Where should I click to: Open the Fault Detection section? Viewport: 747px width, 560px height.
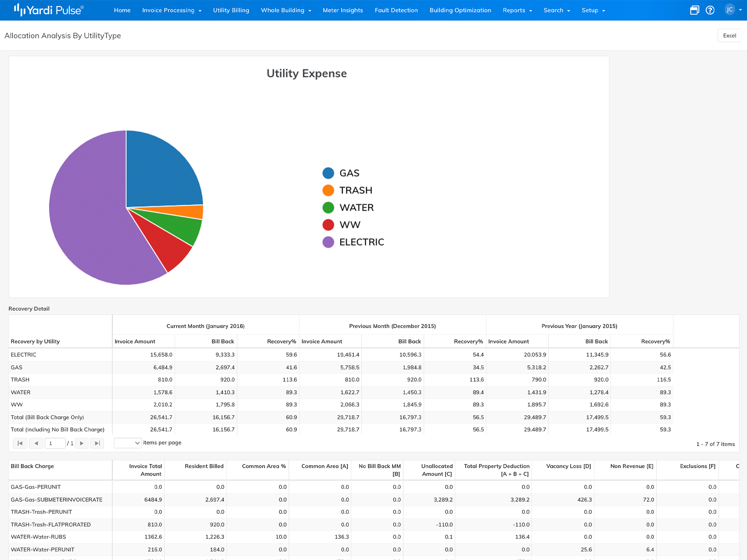[396, 10]
